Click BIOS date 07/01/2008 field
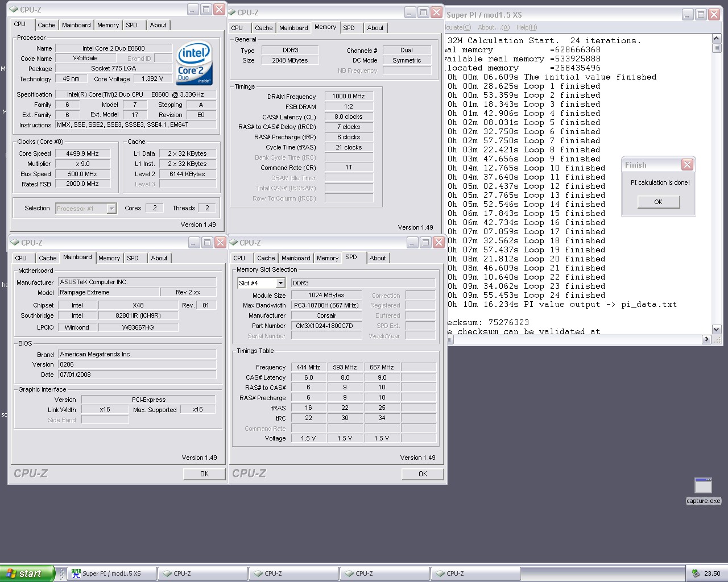Screen dimensions: 728x582 click(137, 375)
